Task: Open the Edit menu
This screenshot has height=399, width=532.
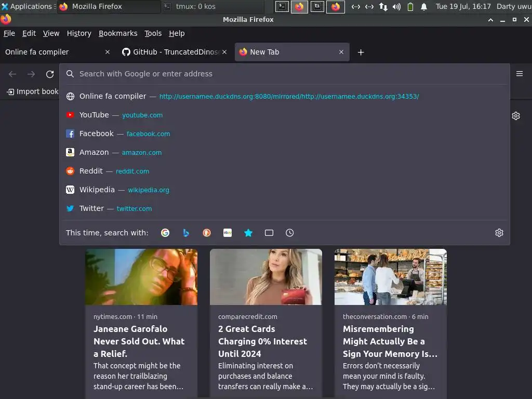Action: pyautogui.click(x=29, y=33)
